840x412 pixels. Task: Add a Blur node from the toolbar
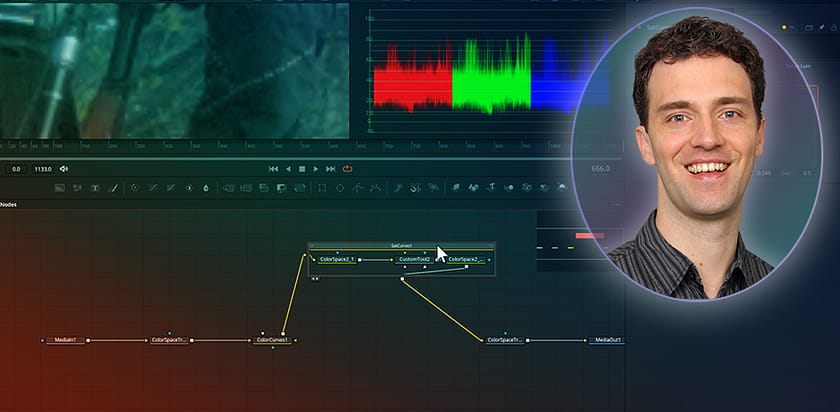[x=206, y=188]
